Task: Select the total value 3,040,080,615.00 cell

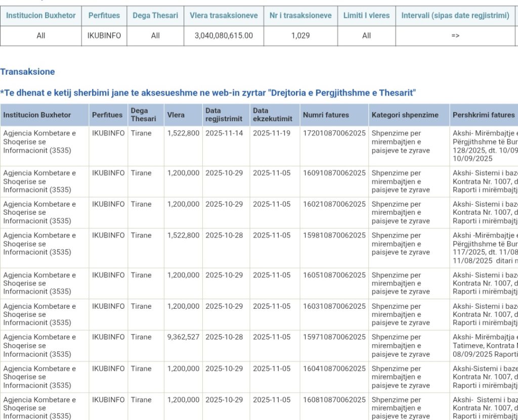Action: pyautogui.click(x=224, y=35)
